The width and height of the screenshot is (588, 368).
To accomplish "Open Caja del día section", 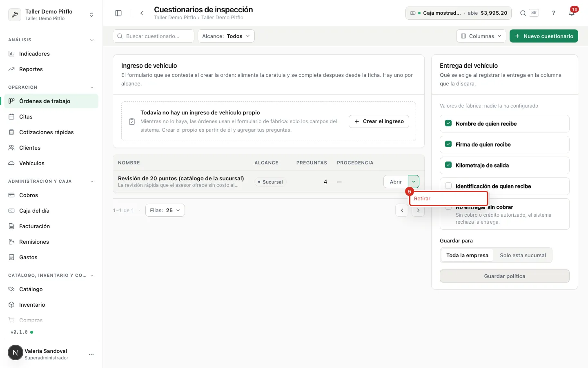I will pyautogui.click(x=51, y=211).
